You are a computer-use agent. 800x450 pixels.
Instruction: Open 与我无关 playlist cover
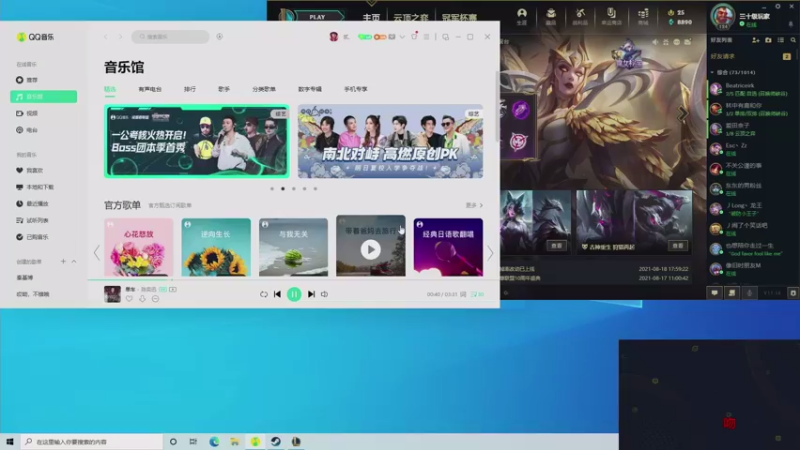[x=293, y=247]
